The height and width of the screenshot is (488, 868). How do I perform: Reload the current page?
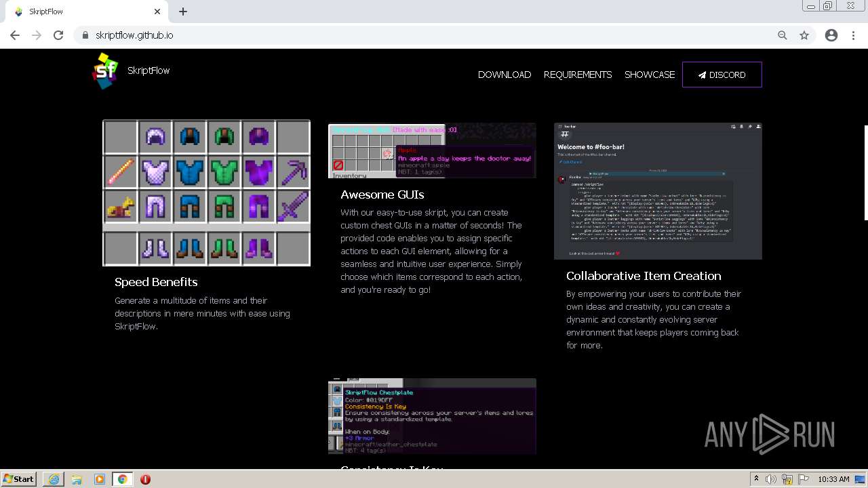(x=58, y=35)
